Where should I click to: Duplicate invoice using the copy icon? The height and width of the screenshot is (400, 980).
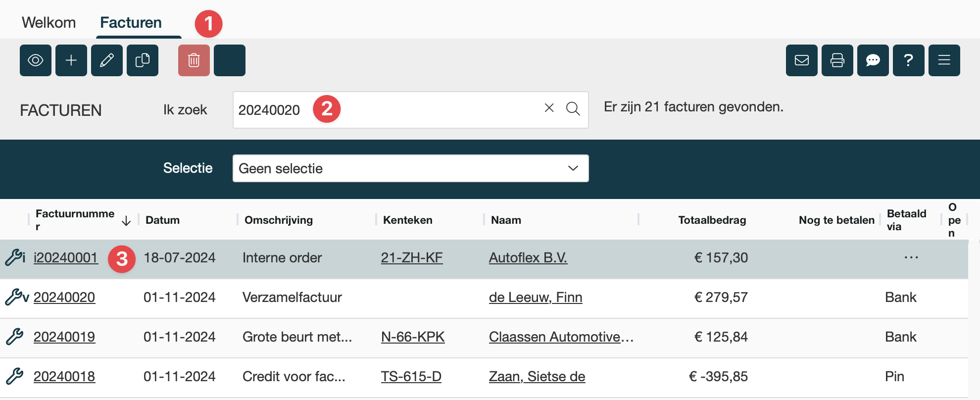143,60
